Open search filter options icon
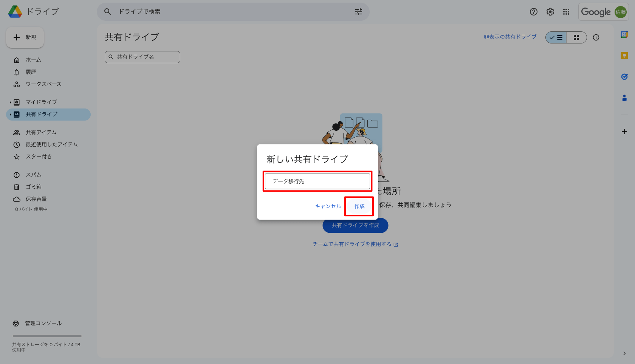This screenshot has width=635, height=364. coord(358,12)
